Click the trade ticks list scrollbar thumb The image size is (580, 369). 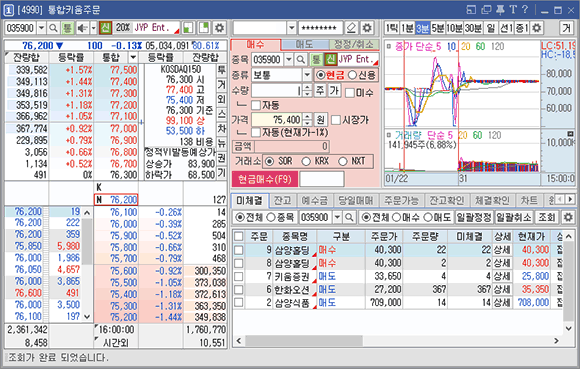point(87,241)
